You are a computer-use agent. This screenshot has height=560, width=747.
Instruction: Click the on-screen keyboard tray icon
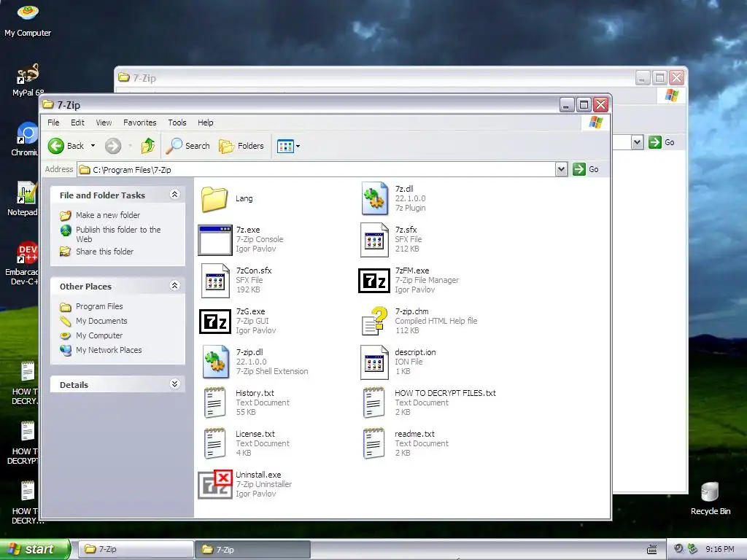pyautogui.click(x=651, y=550)
